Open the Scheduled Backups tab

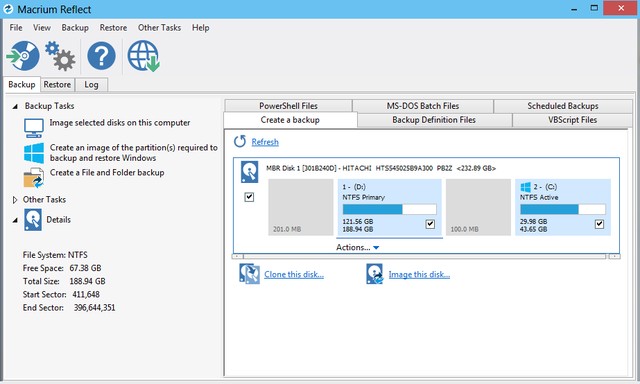[563, 106]
